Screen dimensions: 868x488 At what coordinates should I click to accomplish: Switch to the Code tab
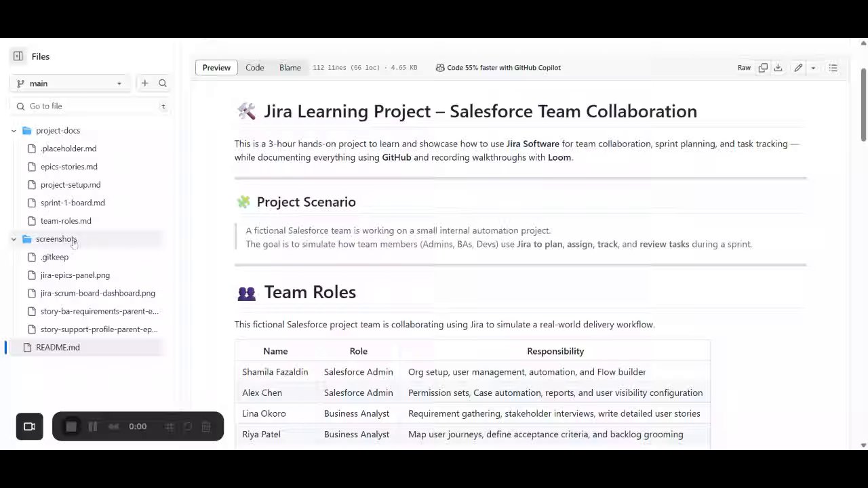tap(255, 68)
